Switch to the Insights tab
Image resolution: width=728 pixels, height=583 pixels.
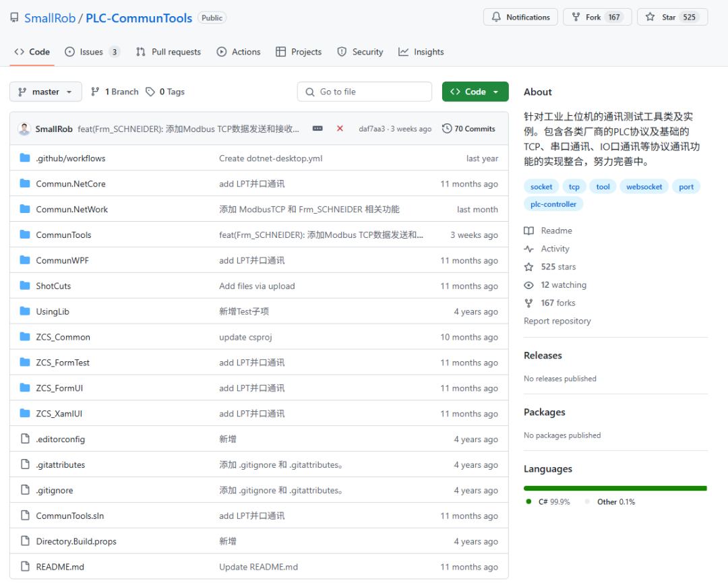coord(421,52)
